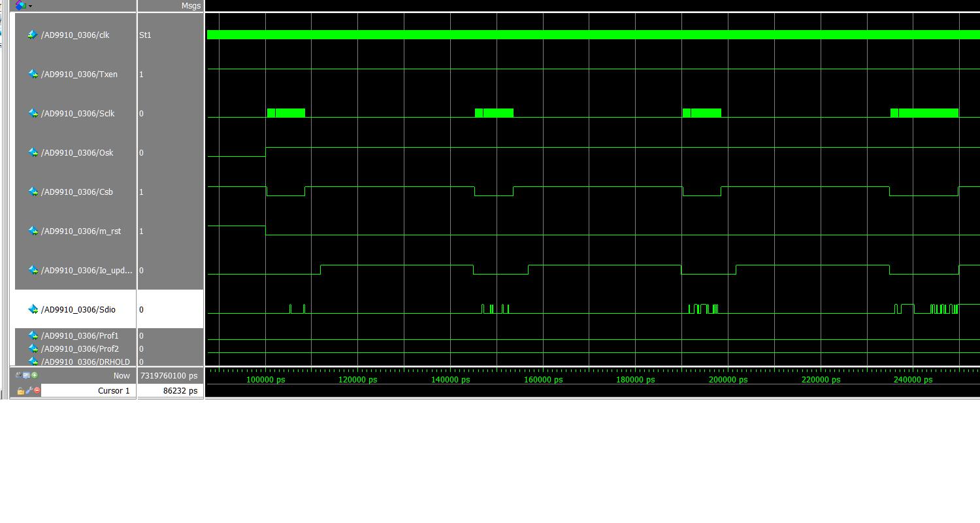Click the Io_upd signal icon
980x523 pixels.
coord(33,270)
